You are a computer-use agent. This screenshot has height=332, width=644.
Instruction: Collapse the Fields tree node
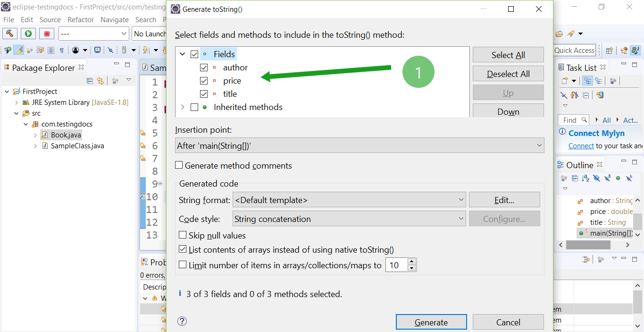(183, 54)
